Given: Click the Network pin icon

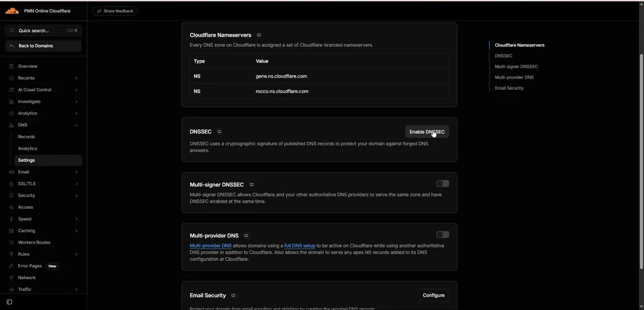Looking at the screenshot, I should coord(12,278).
